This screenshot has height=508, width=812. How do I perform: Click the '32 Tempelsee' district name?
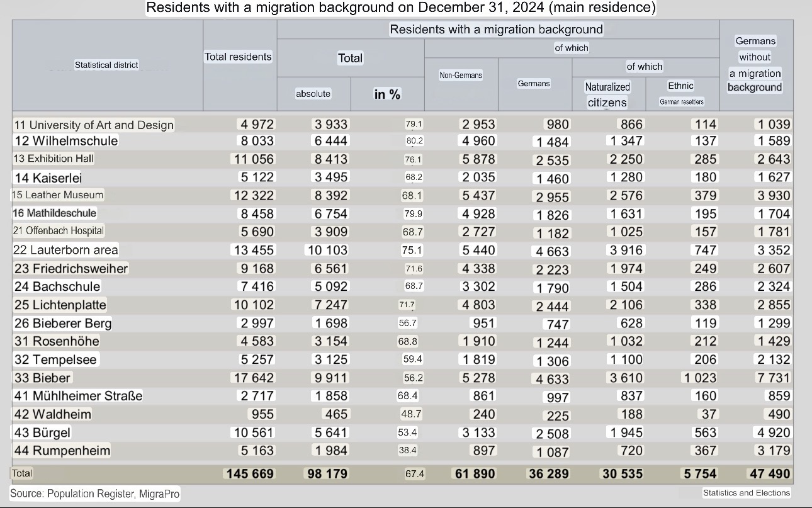pyautogui.click(x=55, y=359)
